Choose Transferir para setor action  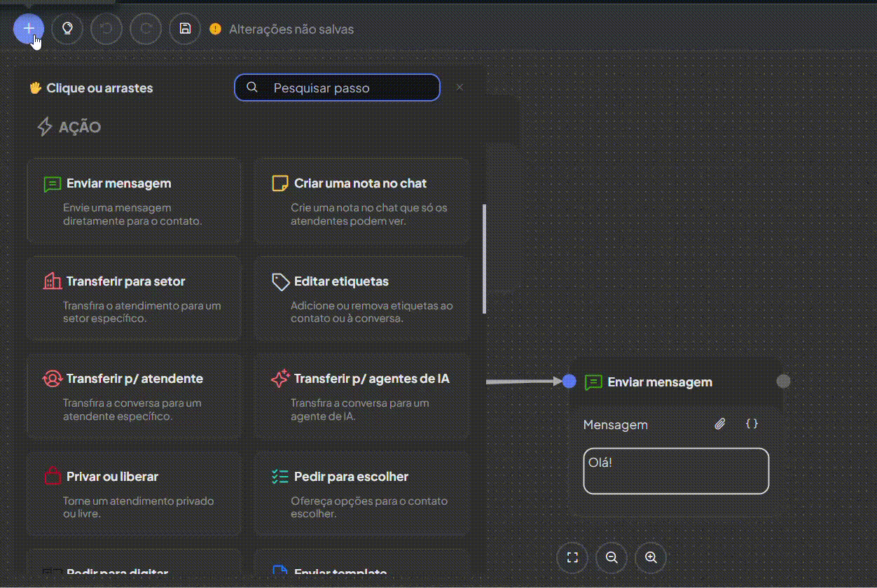(134, 298)
